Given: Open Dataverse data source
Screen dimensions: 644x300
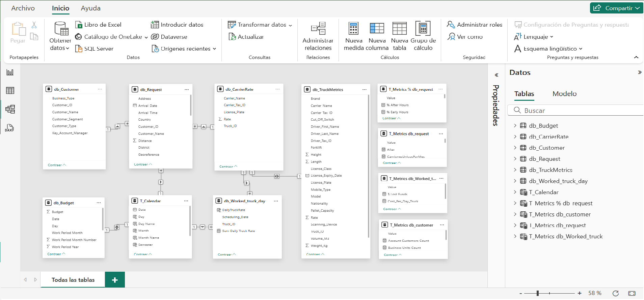Looking at the screenshot, I should 169,37.
